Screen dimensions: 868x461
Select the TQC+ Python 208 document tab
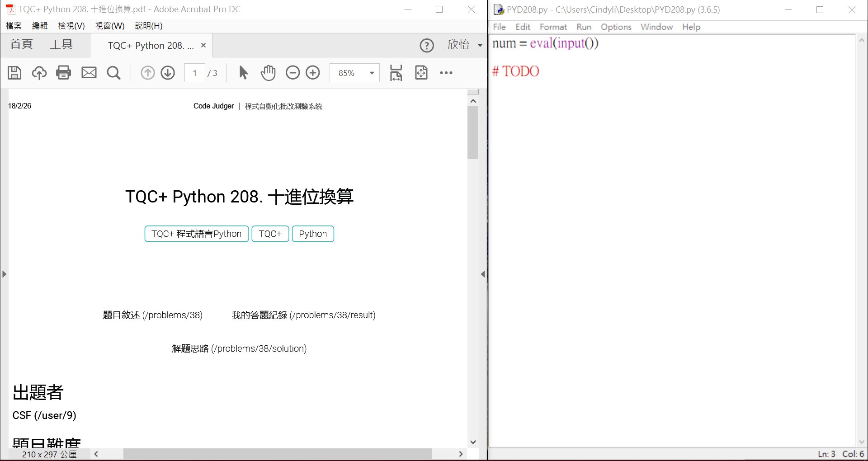(151, 46)
